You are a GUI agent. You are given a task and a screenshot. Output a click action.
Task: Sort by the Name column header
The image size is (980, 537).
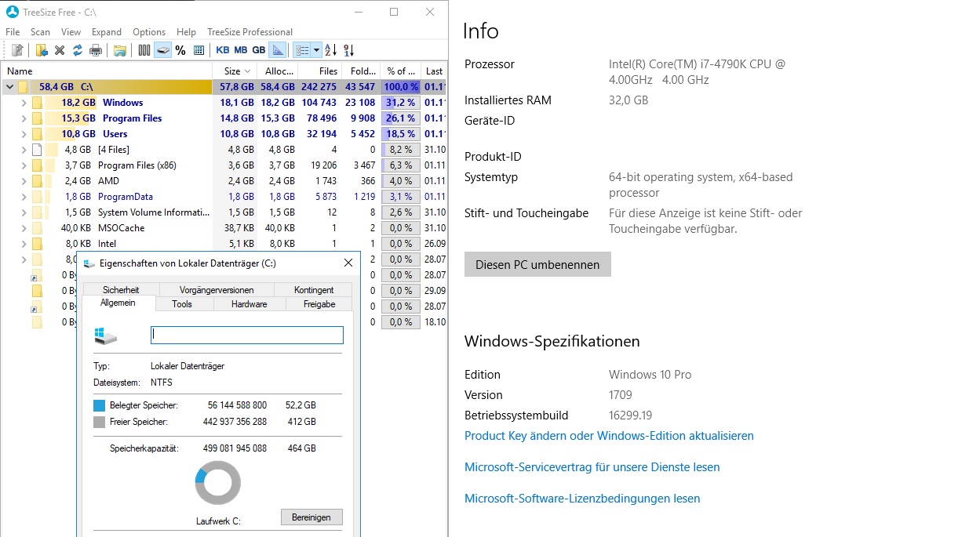click(x=106, y=71)
